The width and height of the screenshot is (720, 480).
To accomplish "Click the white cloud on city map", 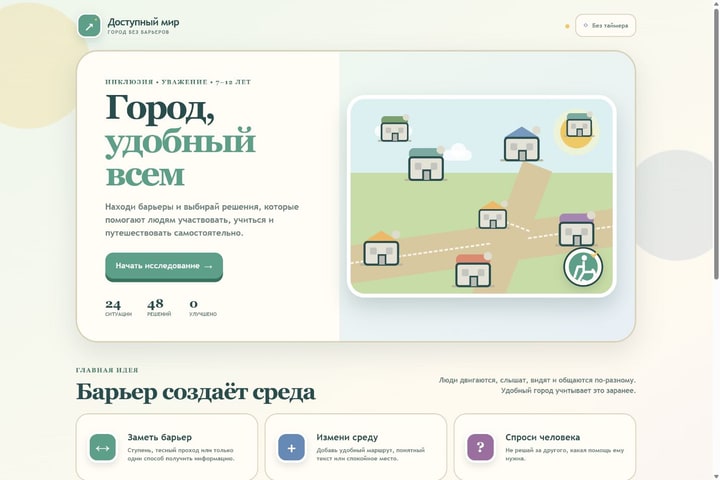I will click(x=457, y=152).
